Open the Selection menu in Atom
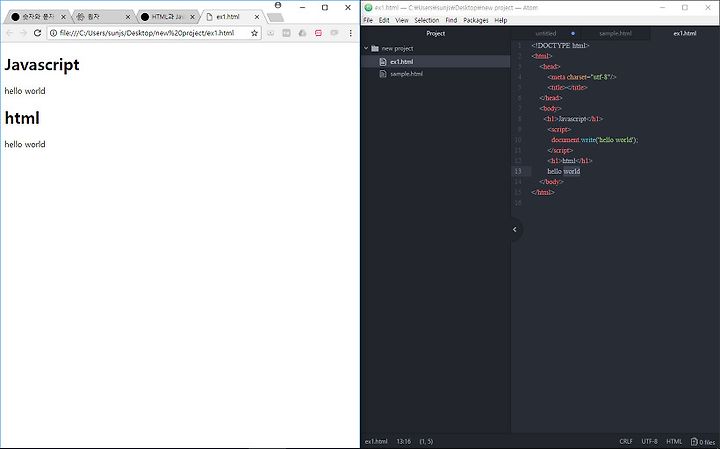Viewport: 720px width, 449px height. pos(427,20)
